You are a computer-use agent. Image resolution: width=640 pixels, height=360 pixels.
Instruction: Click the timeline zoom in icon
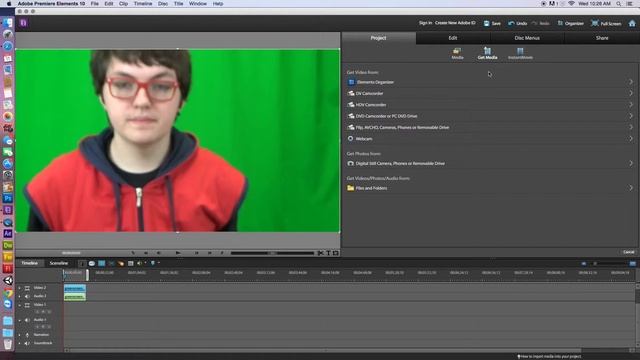pos(632,264)
